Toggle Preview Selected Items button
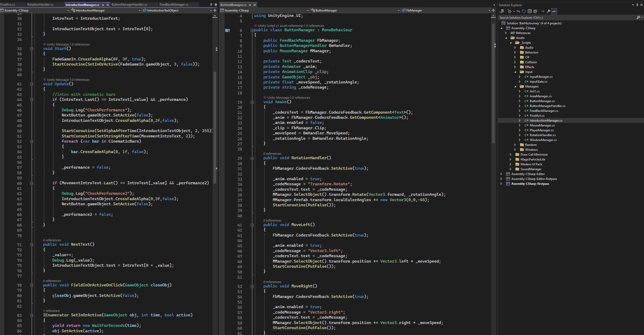 (554, 11)
